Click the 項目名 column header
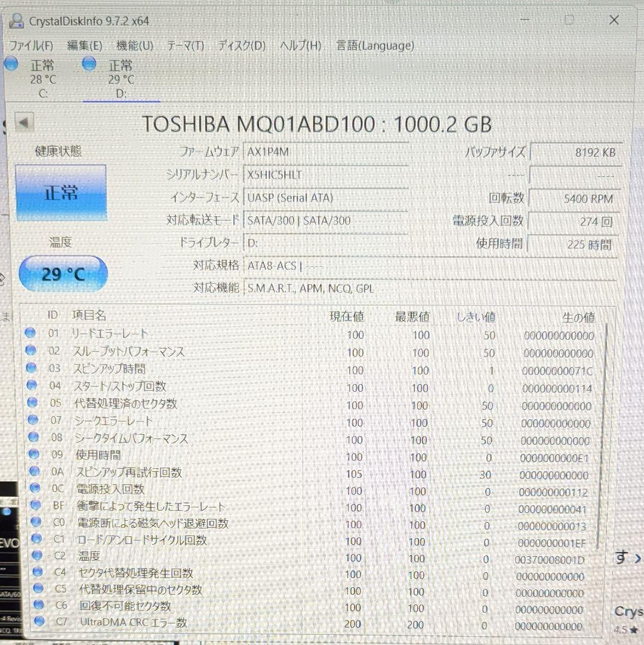The height and width of the screenshot is (645, 644). coord(89,315)
